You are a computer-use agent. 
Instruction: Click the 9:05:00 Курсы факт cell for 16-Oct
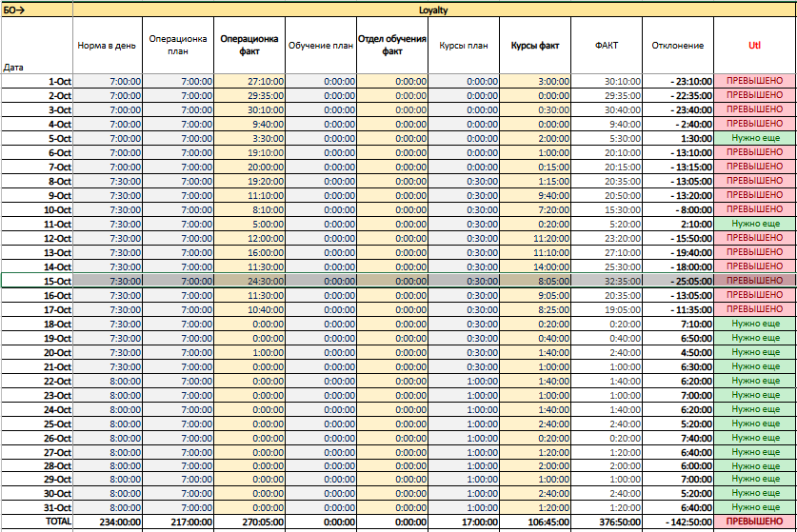pos(535,295)
